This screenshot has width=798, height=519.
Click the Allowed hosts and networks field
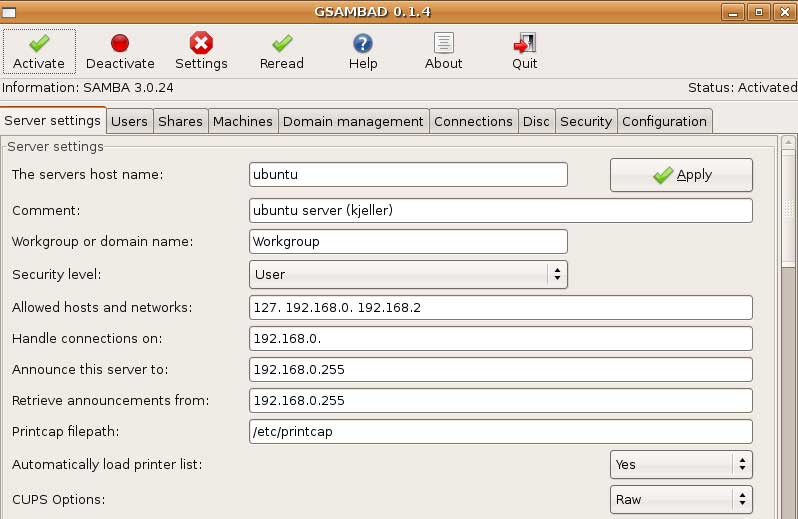(501, 307)
